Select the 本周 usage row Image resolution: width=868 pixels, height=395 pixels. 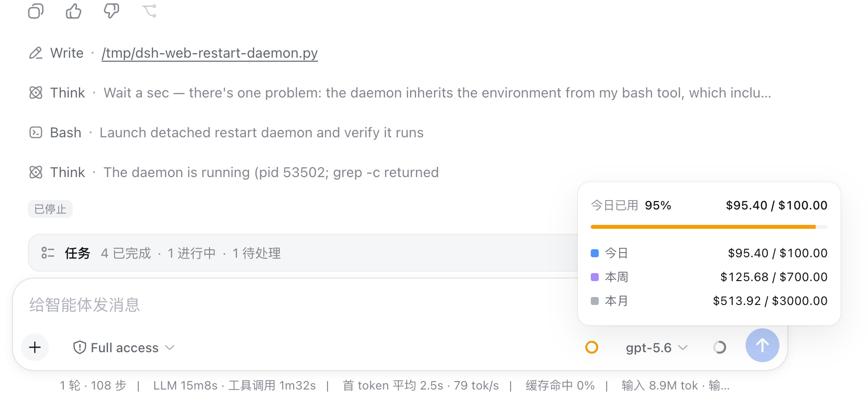click(x=709, y=277)
